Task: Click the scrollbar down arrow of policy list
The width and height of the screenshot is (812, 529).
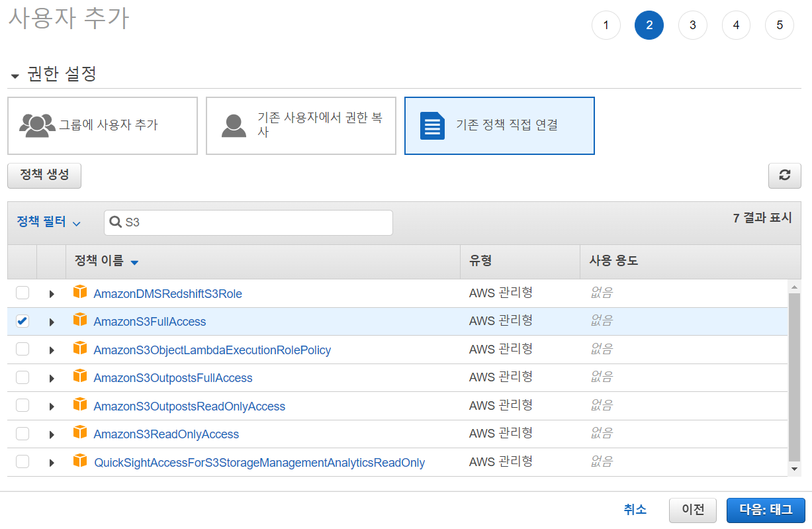Action: pyautogui.click(x=795, y=469)
